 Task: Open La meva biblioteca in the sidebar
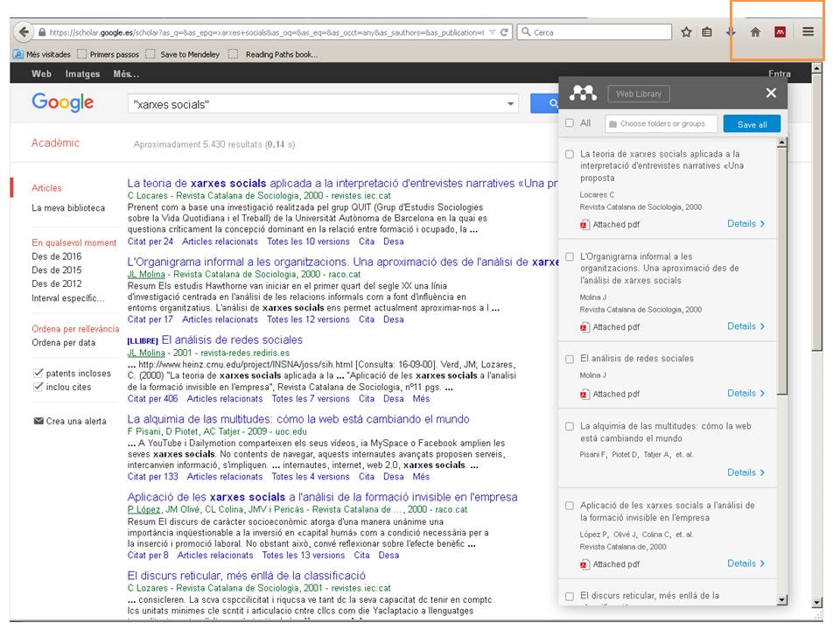pyautogui.click(x=68, y=208)
